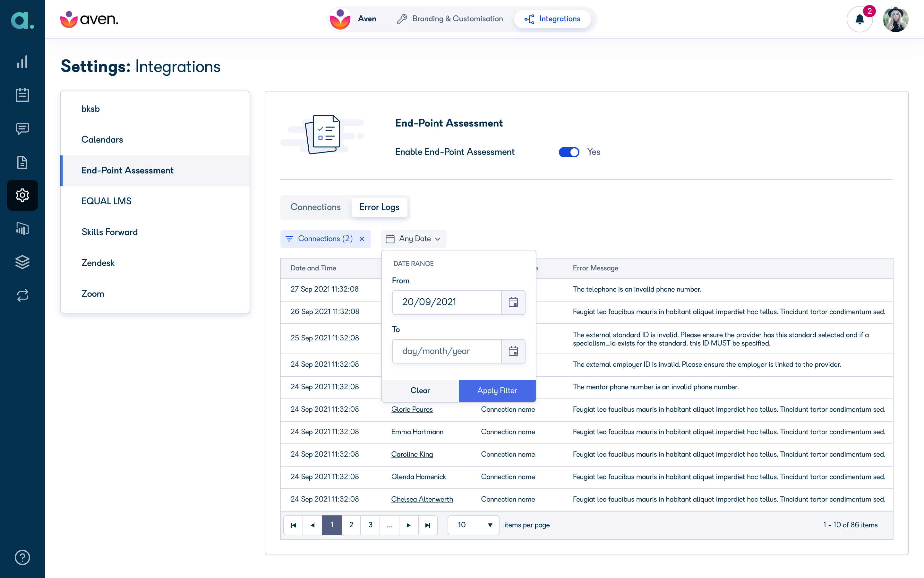The image size is (924, 578).
Task: Open Zoom integration
Action: click(x=155, y=293)
